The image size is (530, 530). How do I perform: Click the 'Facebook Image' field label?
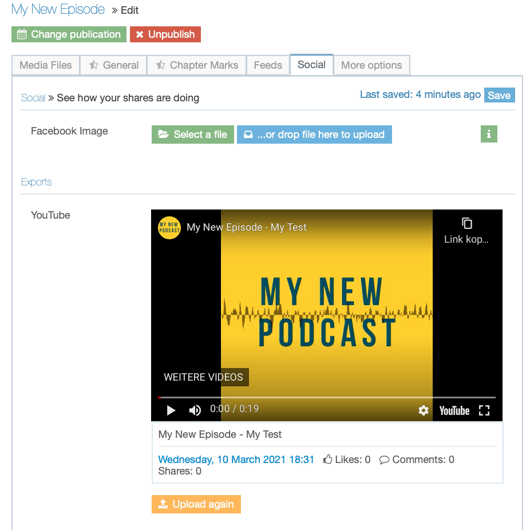[x=69, y=131]
